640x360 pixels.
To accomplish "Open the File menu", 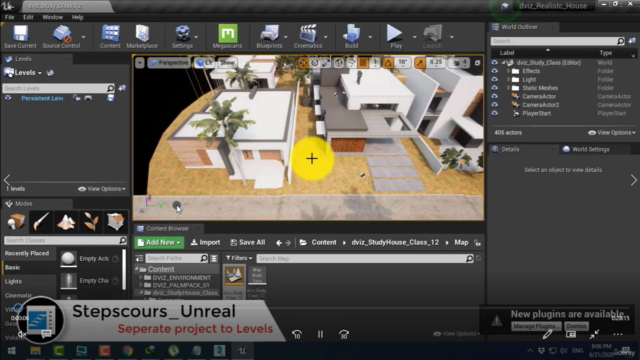I will tap(9, 17).
